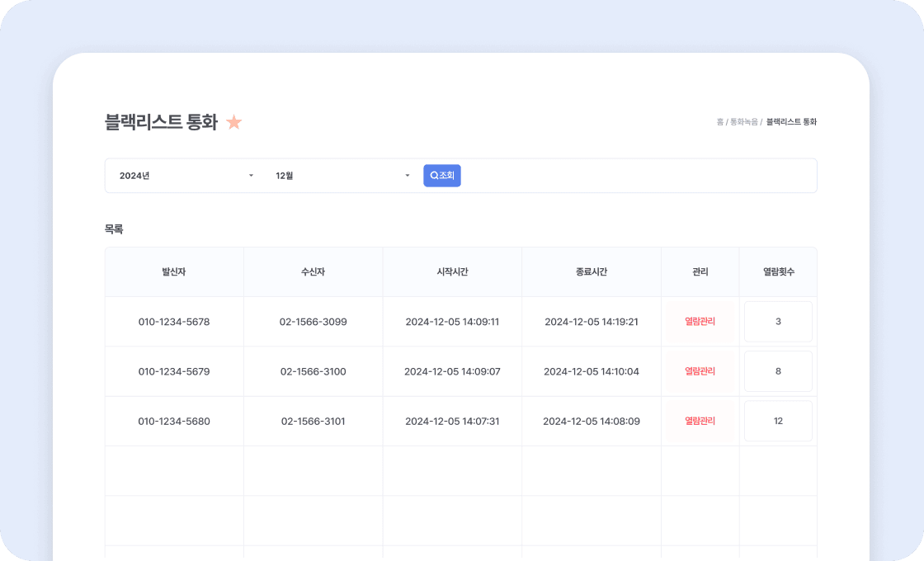Open the 2024년 year dropdown

pos(186,176)
